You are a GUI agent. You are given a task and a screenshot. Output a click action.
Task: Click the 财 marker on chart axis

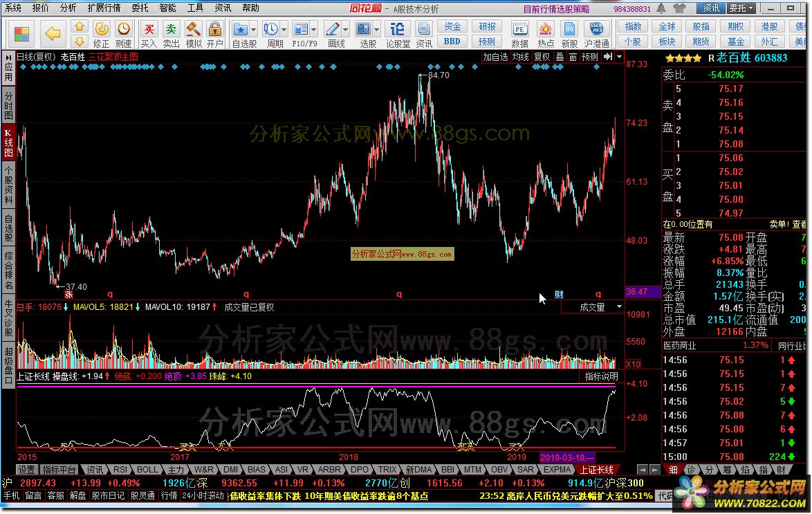point(559,294)
